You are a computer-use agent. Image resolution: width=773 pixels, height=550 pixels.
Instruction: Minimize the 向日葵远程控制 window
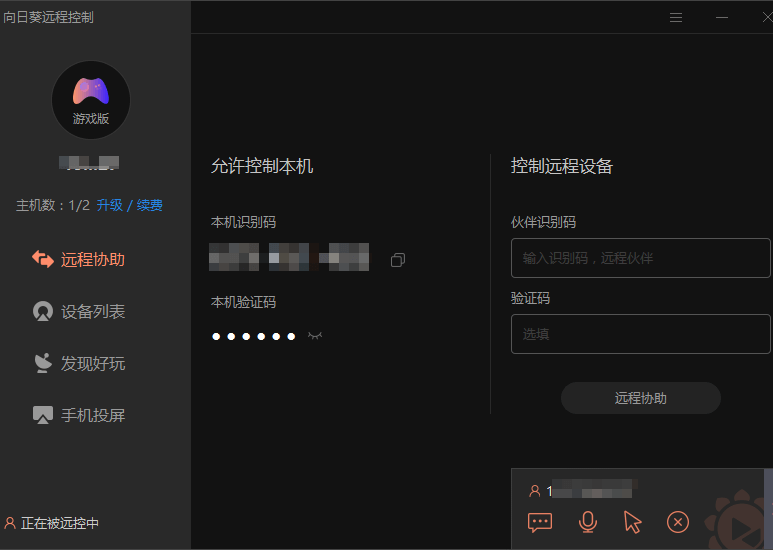click(722, 18)
